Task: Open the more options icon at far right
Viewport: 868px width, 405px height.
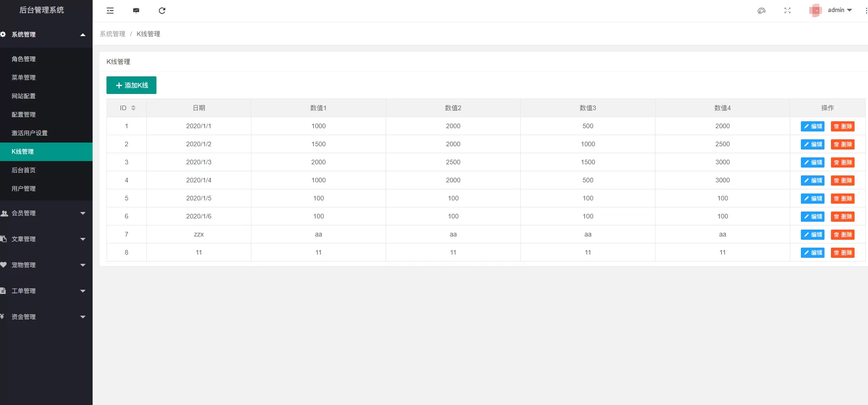Action: tap(866, 10)
